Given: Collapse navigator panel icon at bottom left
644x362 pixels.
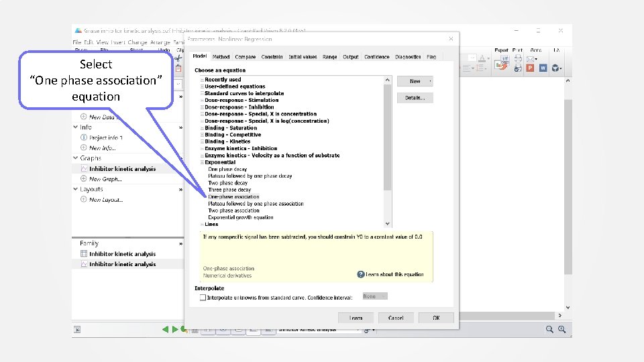Looking at the screenshot, I should [x=76, y=330].
